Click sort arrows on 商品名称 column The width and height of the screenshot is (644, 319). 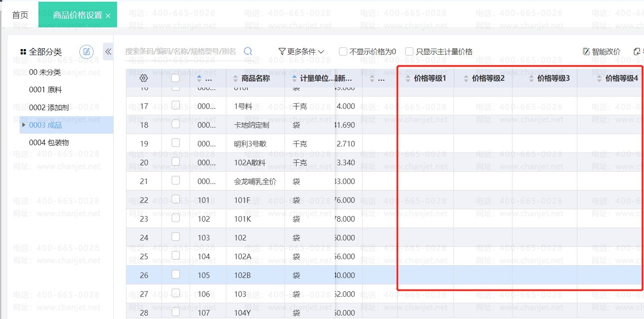235,79
